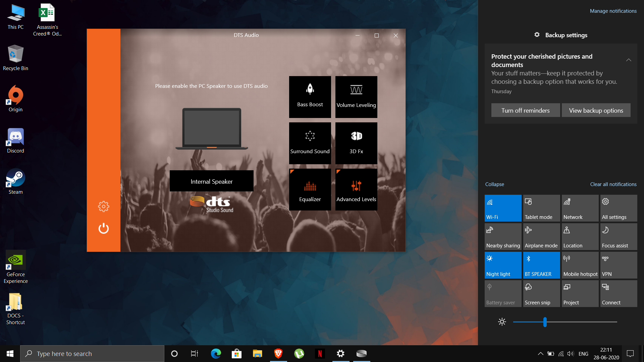Select the This PC desktop icon
The image size is (644, 362).
pyautogui.click(x=16, y=17)
